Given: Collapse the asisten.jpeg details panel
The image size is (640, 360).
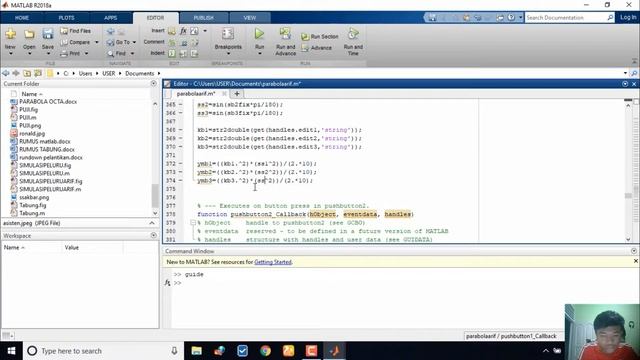Looking at the screenshot, I should 152,223.
